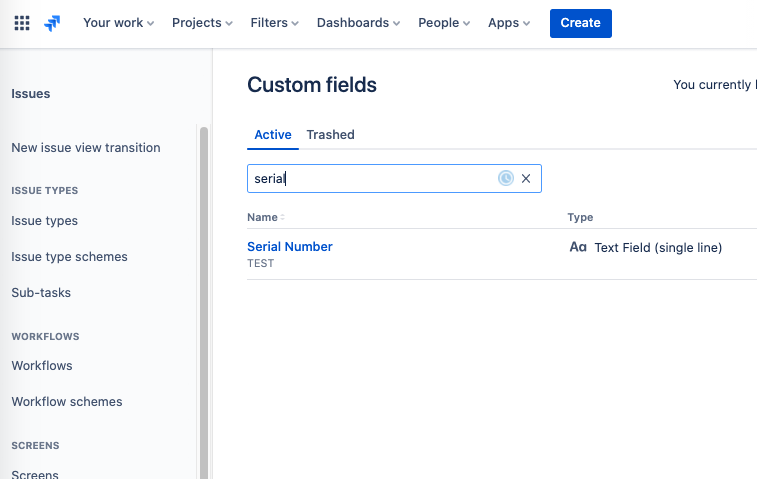
Task: Select the Active tab
Action: click(273, 135)
